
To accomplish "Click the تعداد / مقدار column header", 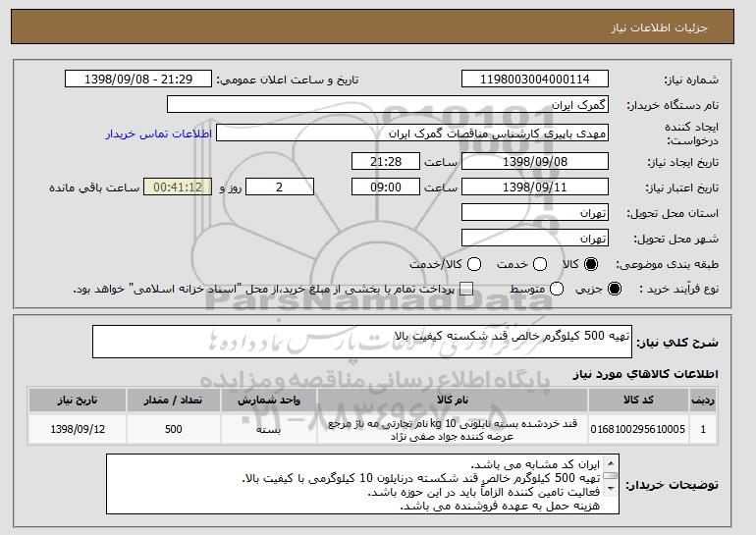I will click(x=174, y=401).
